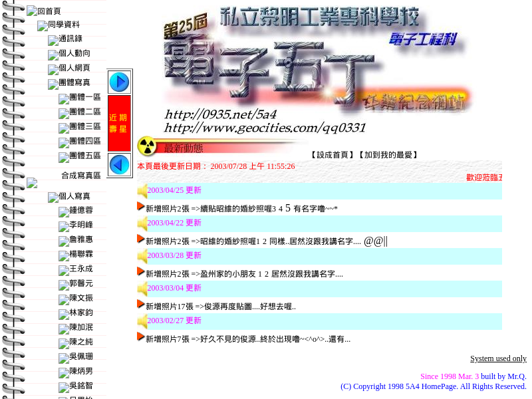Click 加到我的最愛 link
The width and height of the screenshot is (532, 399).
click(x=388, y=155)
